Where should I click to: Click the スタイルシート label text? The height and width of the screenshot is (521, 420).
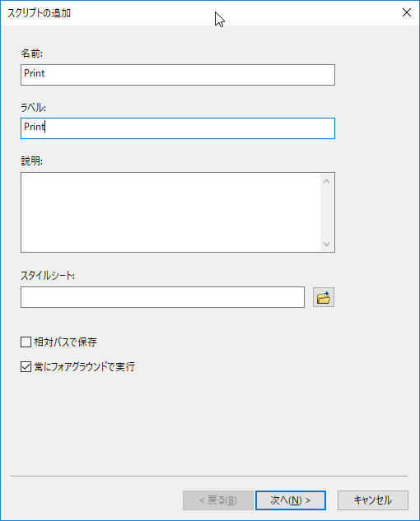48,276
